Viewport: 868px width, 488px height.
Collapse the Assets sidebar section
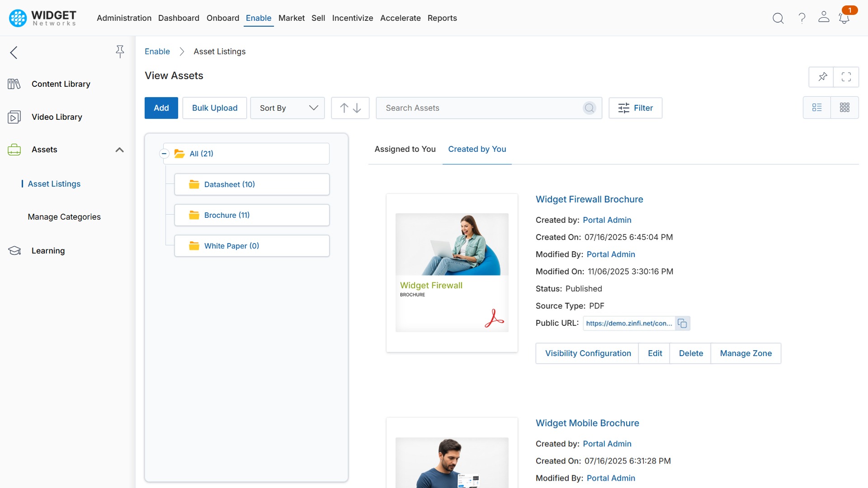tap(119, 150)
